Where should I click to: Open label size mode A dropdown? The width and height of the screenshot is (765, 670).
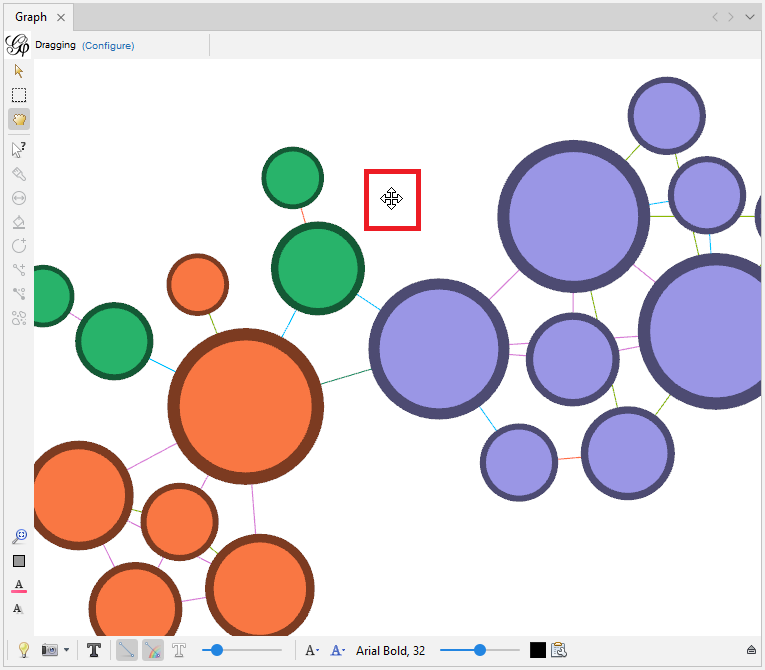312,650
